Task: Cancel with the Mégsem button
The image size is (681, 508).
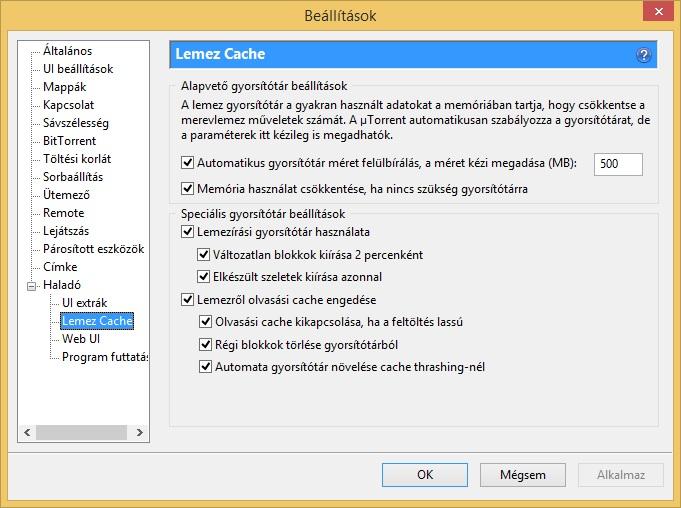Action: (x=522, y=475)
